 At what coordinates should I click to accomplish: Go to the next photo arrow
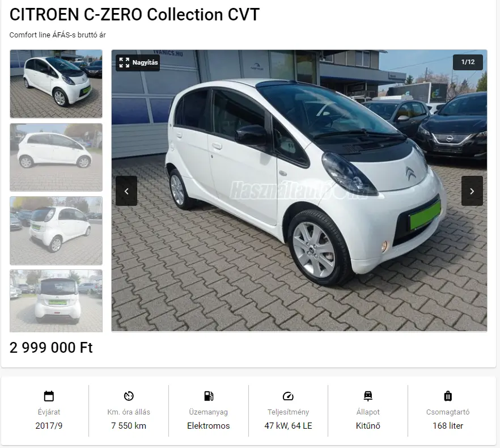click(x=472, y=191)
